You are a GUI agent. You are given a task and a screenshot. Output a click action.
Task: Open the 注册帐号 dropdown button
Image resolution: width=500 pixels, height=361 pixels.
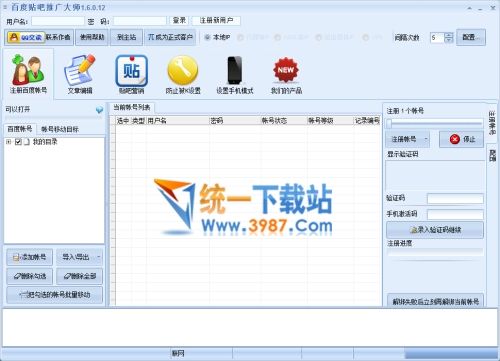pos(408,139)
